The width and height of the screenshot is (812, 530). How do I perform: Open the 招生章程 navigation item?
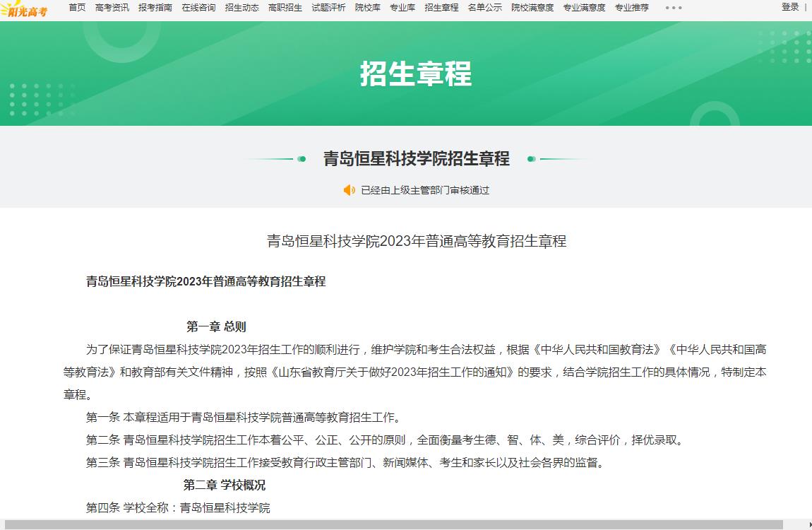(441, 7)
